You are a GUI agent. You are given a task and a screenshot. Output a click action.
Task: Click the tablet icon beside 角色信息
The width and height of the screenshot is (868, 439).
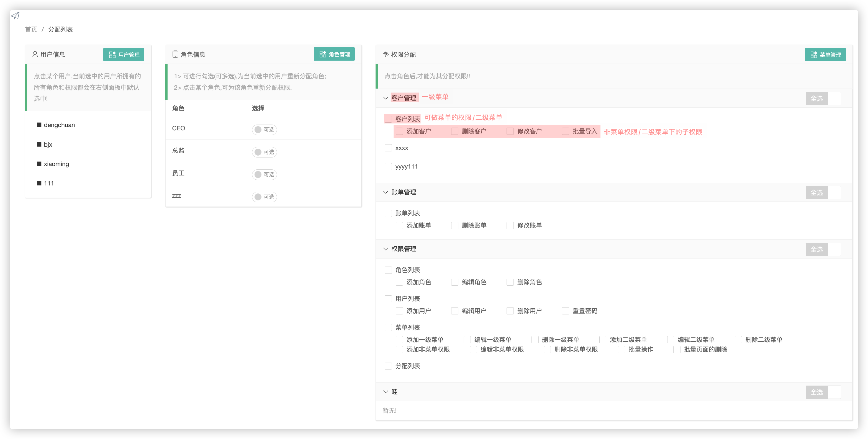tap(175, 54)
